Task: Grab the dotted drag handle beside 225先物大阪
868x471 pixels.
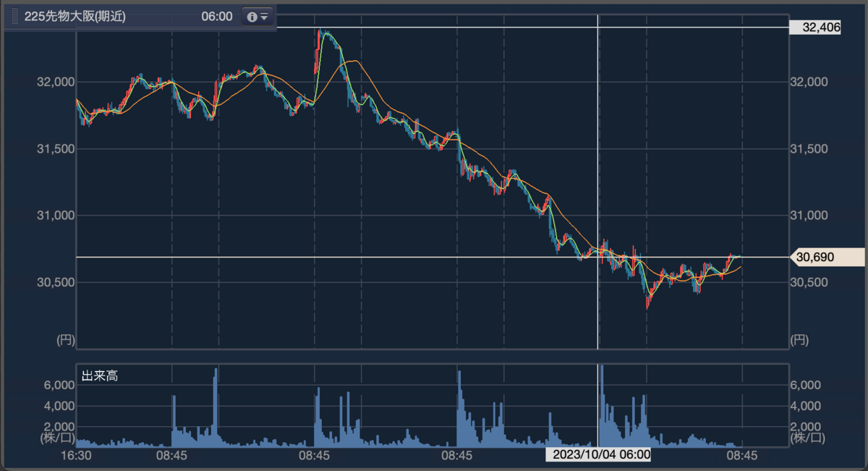Action: pyautogui.click(x=16, y=17)
